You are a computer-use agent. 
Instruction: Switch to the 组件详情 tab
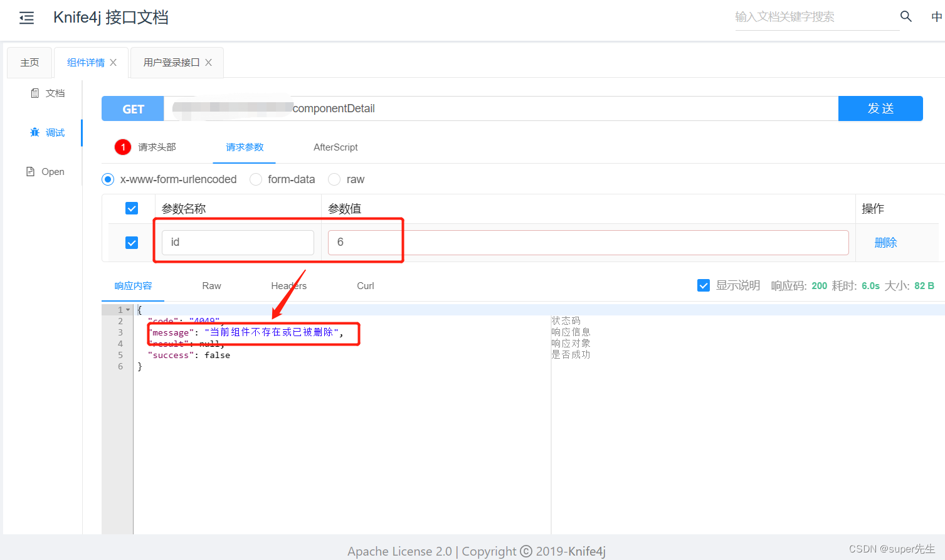pos(86,63)
